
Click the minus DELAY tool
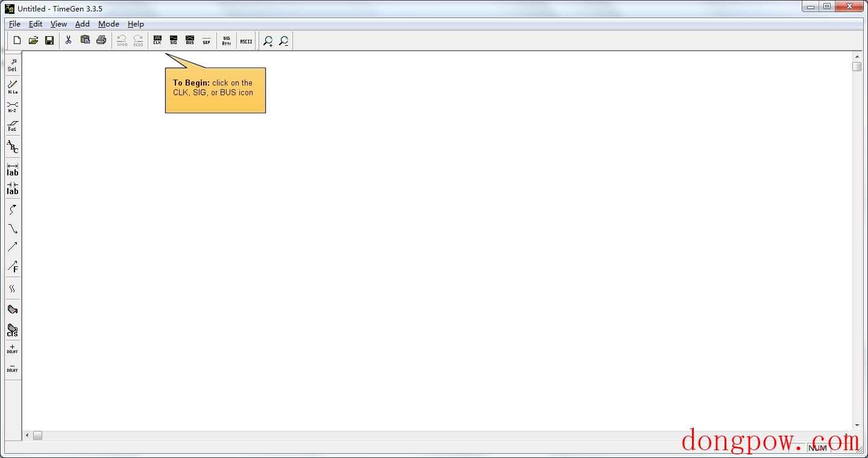pos(12,368)
